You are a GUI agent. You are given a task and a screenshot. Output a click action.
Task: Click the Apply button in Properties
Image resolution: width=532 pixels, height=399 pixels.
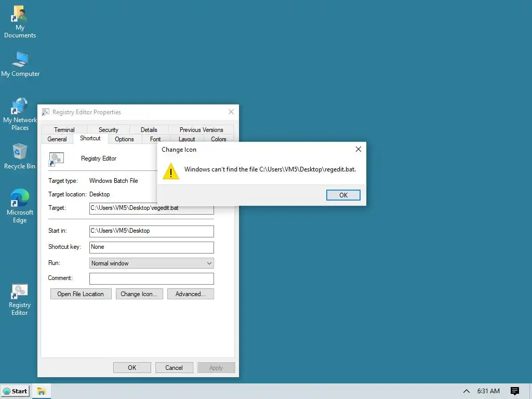(x=216, y=367)
